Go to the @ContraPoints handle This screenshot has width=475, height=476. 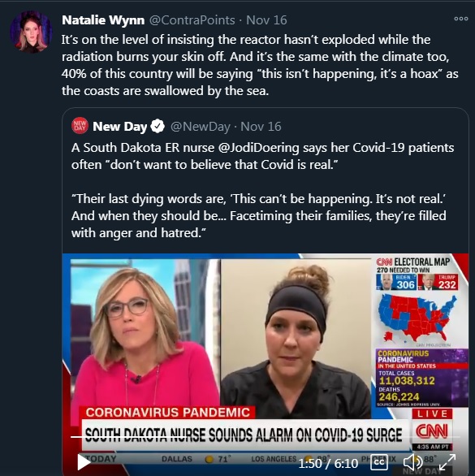pos(192,20)
